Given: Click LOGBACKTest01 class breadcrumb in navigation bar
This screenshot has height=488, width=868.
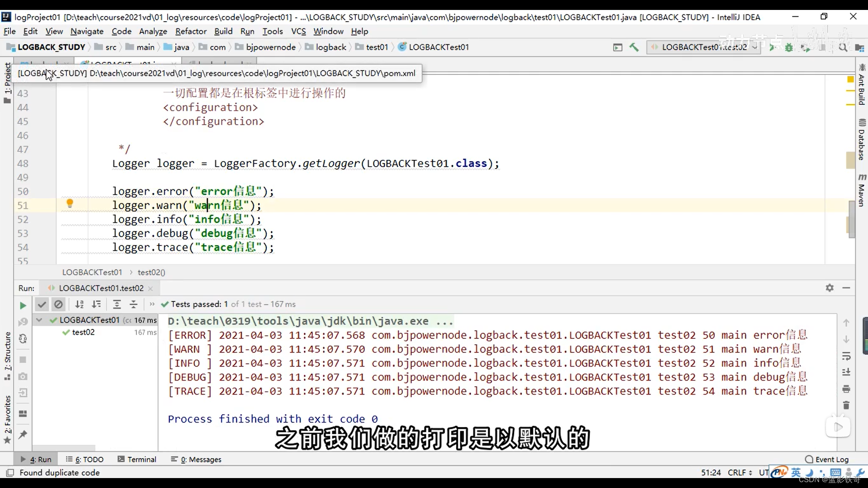Looking at the screenshot, I should (x=434, y=47).
